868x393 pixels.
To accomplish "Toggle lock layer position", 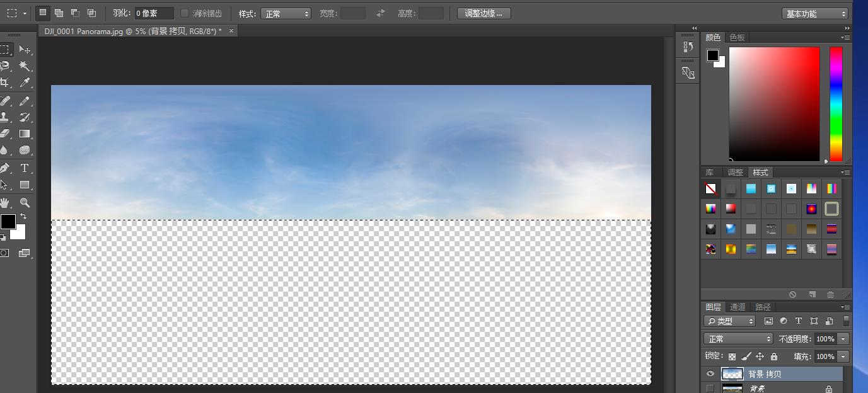I will [x=760, y=356].
